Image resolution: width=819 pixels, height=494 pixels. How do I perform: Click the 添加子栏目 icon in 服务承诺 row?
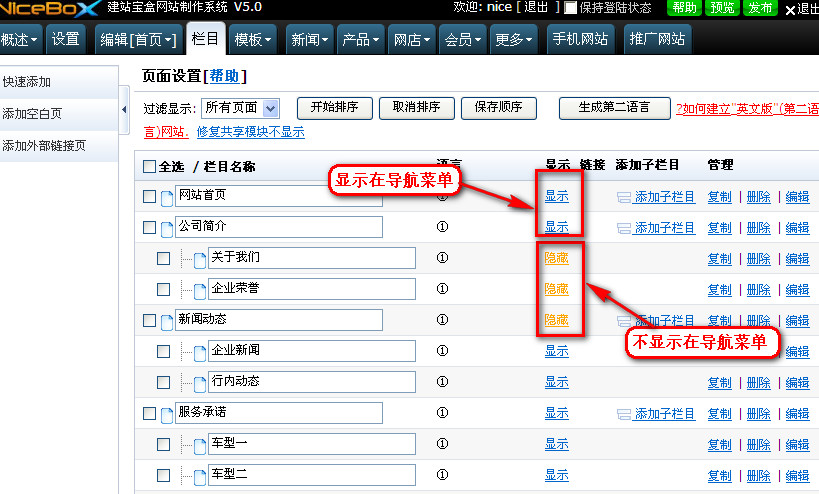coord(624,413)
